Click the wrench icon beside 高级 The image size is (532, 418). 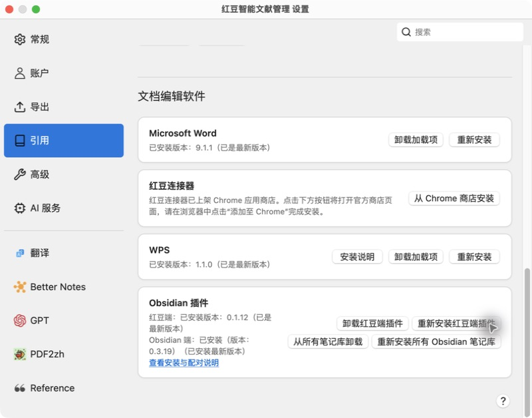(x=20, y=174)
